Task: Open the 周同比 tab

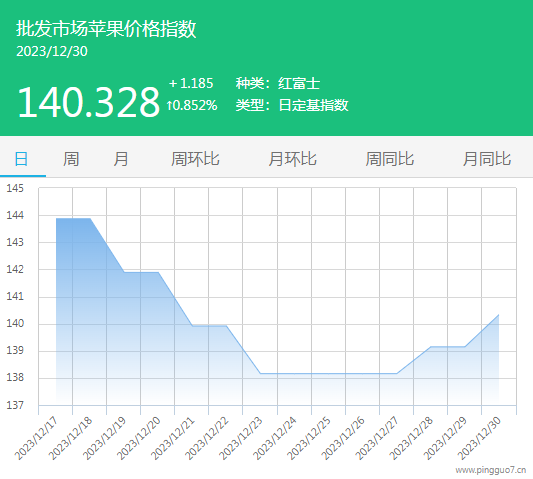Action: pyautogui.click(x=390, y=159)
